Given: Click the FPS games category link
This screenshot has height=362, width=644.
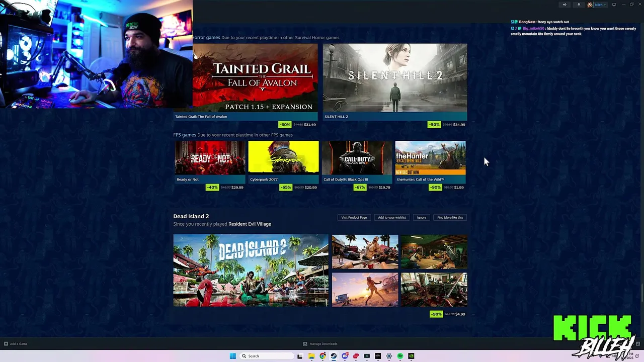Looking at the screenshot, I should point(185,135).
